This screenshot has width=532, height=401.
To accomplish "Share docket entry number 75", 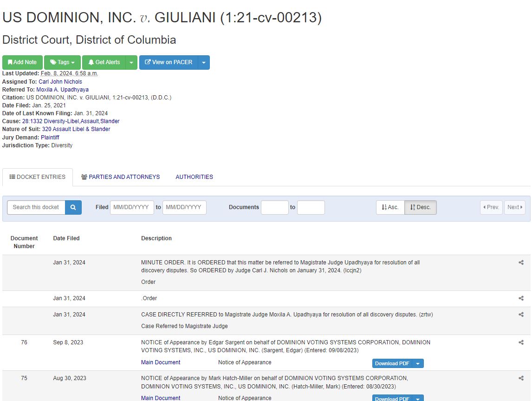I will click(521, 378).
